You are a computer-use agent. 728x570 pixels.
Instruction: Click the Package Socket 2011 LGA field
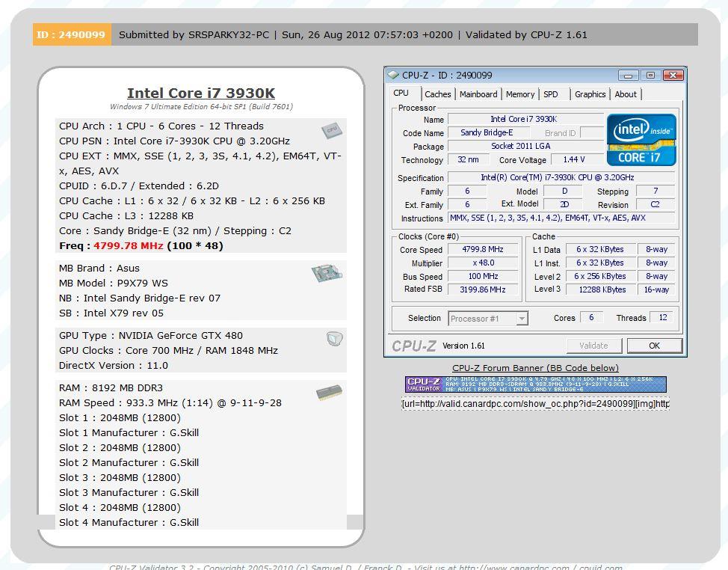[x=525, y=147]
